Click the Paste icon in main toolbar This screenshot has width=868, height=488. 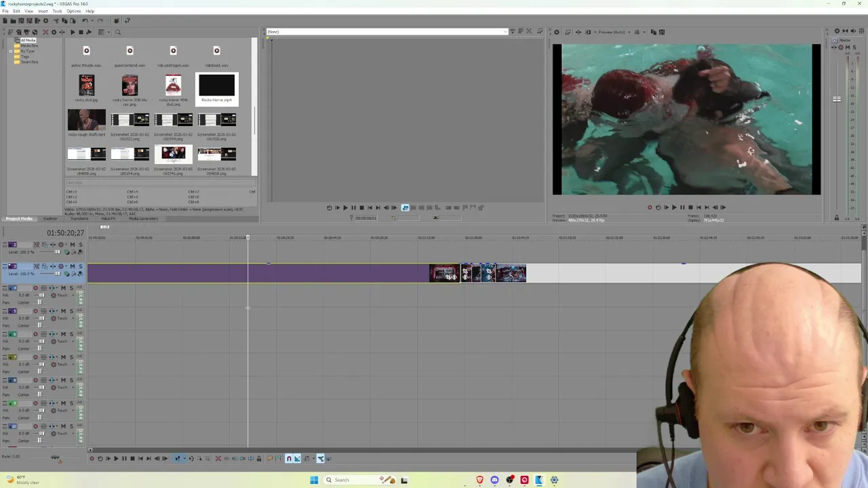73,21
